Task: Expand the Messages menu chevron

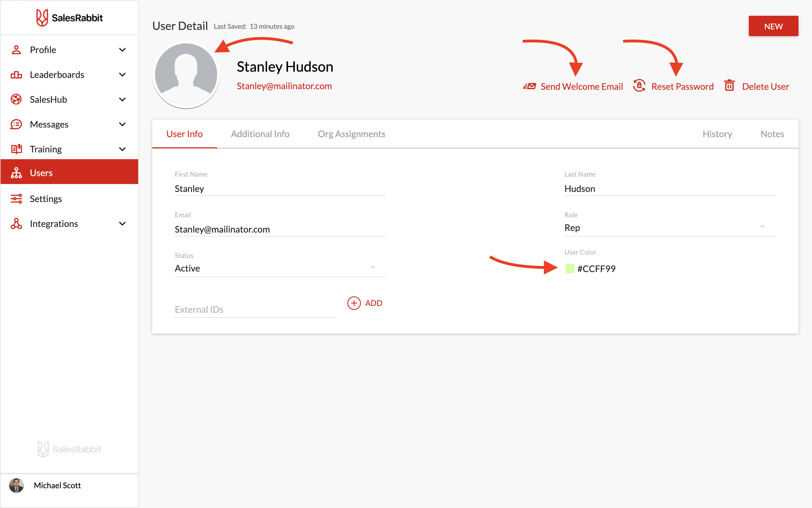Action: 122,124
